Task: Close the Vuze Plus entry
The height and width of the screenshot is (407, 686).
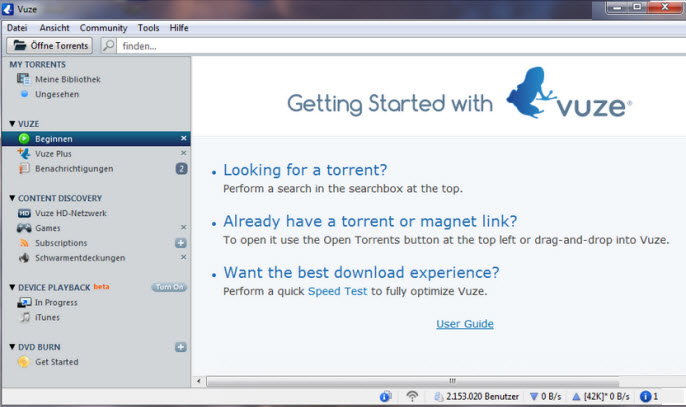Action: point(184,153)
